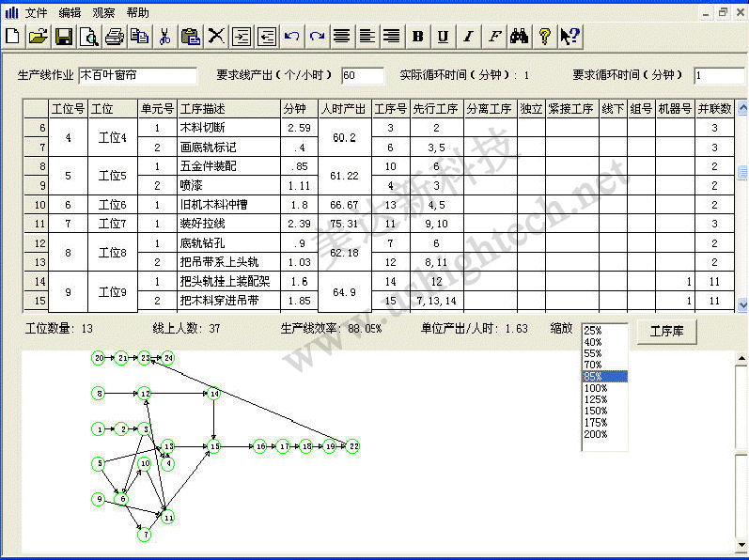Screen dimensions: 749x560
Task: Click the Save floppy disk icon
Action: 64,37
